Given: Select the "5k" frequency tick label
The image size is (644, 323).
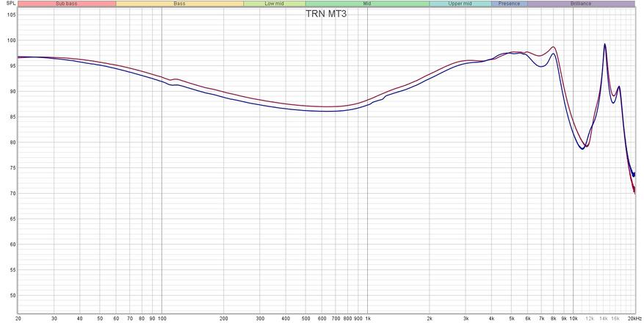Looking at the screenshot, I should click(x=512, y=319).
